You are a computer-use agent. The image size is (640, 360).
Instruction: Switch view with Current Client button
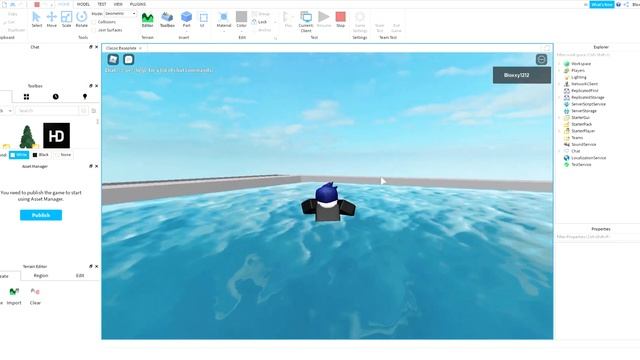tap(306, 22)
